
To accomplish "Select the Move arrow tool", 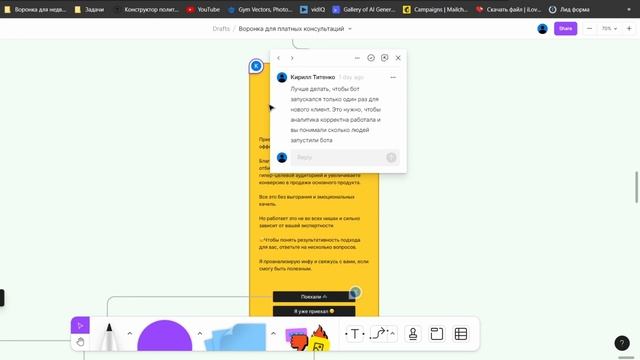I will [80, 326].
